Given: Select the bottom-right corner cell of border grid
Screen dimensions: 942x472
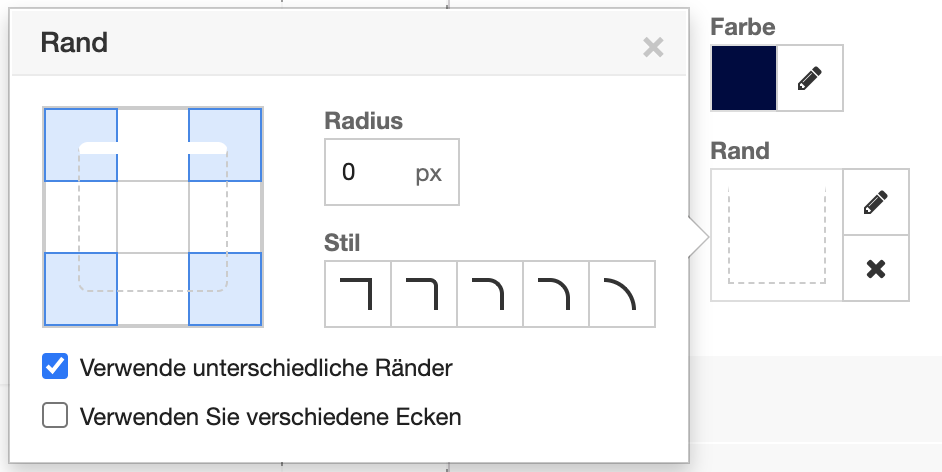Looking at the screenshot, I should pyautogui.click(x=225, y=289).
